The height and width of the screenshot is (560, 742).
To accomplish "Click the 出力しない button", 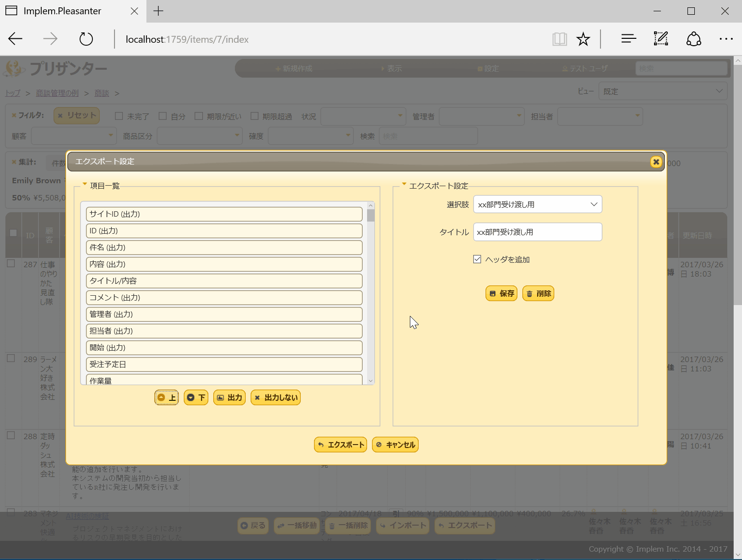I will (x=276, y=397).
